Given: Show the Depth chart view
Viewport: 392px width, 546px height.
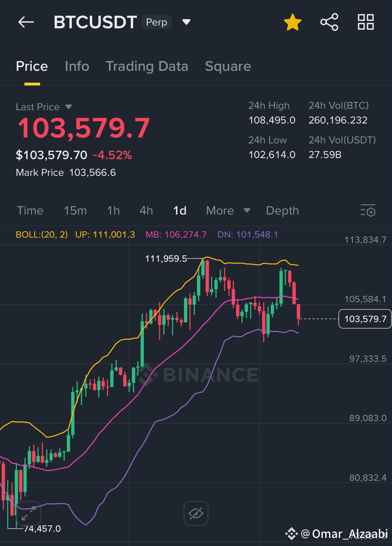Looking at the screenshot, I should pos(283,211).
